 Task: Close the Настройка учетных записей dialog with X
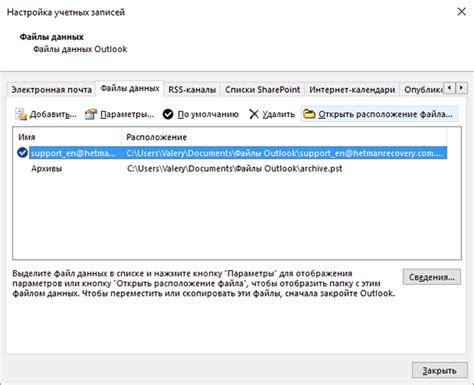462,12
